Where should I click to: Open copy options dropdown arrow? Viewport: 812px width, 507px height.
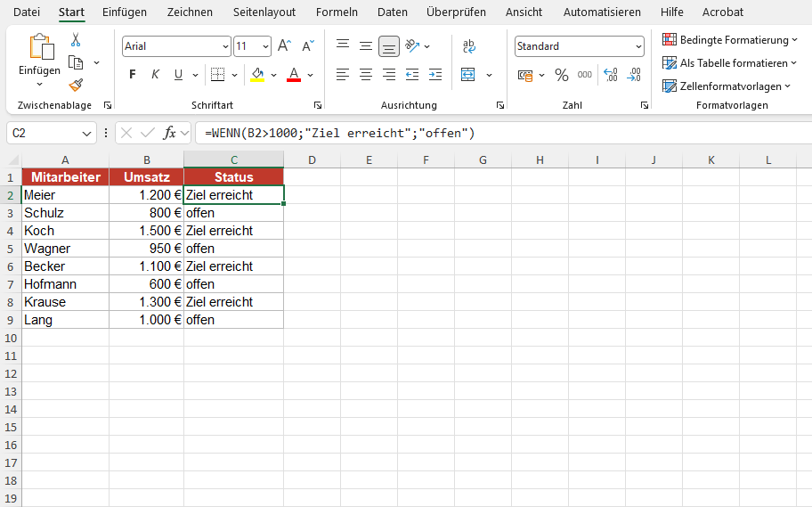coord(96,62)
